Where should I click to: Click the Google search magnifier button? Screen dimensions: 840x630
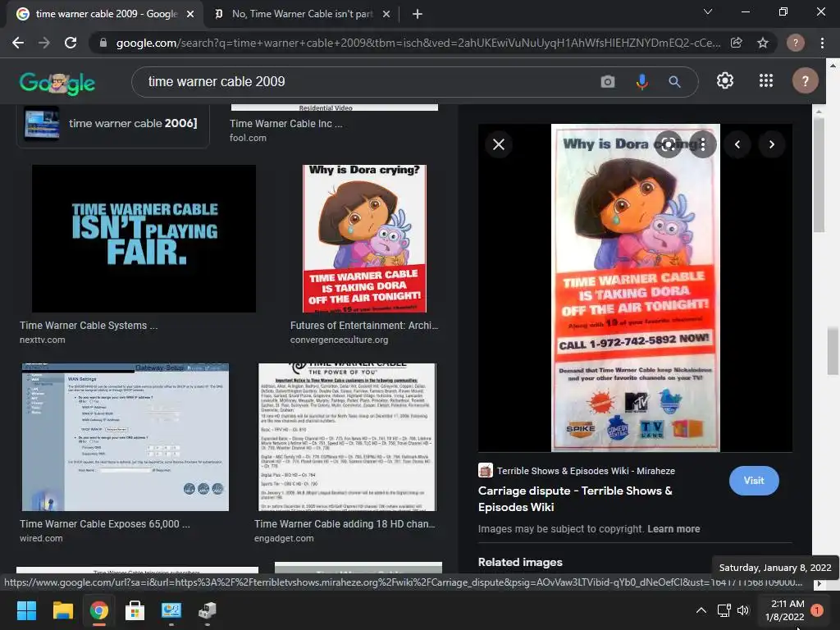coord(674,81)
